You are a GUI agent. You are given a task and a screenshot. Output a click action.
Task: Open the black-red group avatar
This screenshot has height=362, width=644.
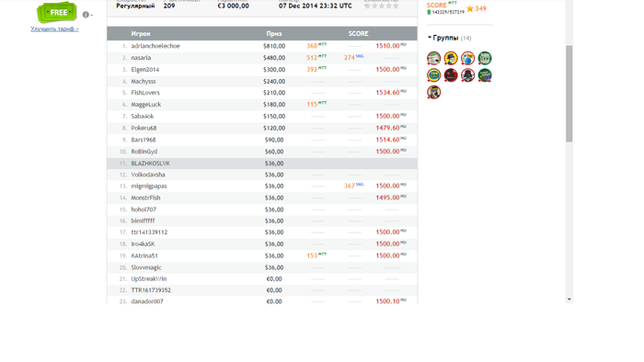pyautogui.click(x=451, y=75)
